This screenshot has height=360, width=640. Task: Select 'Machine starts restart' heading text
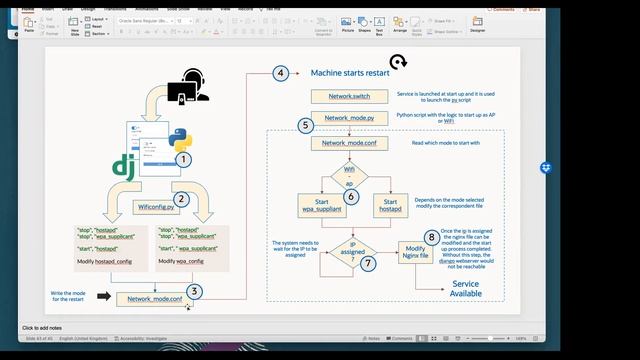click(x=350, y=73)
